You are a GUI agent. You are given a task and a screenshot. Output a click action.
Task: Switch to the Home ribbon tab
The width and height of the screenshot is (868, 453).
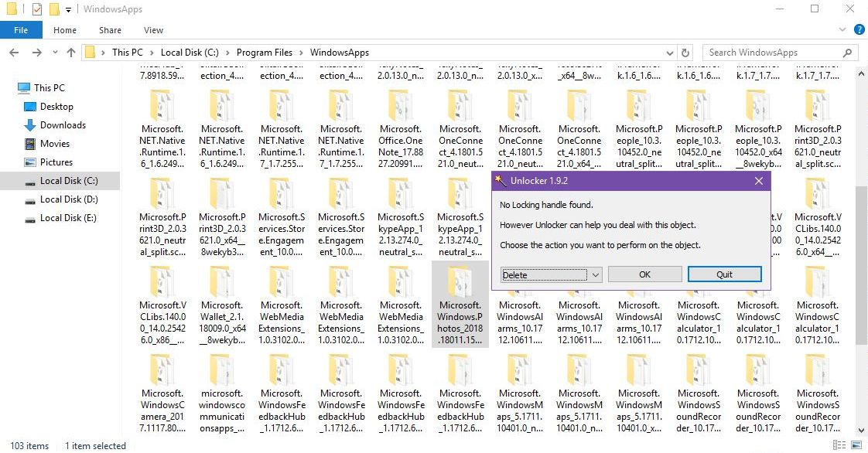click(65, 30)
